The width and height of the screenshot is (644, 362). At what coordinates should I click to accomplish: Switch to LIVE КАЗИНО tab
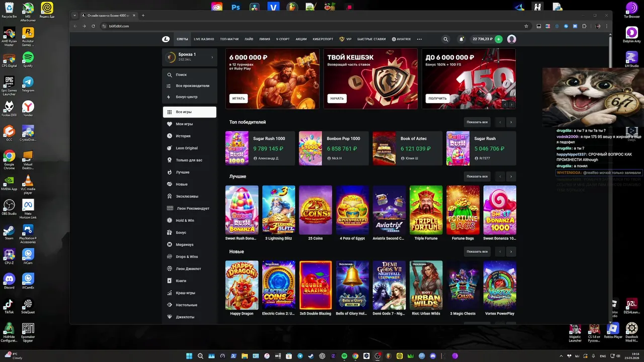click(x=204, y=39)
